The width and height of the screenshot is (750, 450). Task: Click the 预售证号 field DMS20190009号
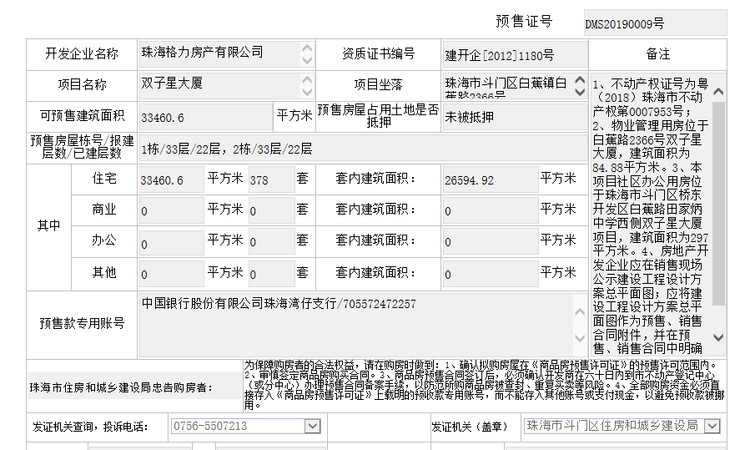point(655,22)
